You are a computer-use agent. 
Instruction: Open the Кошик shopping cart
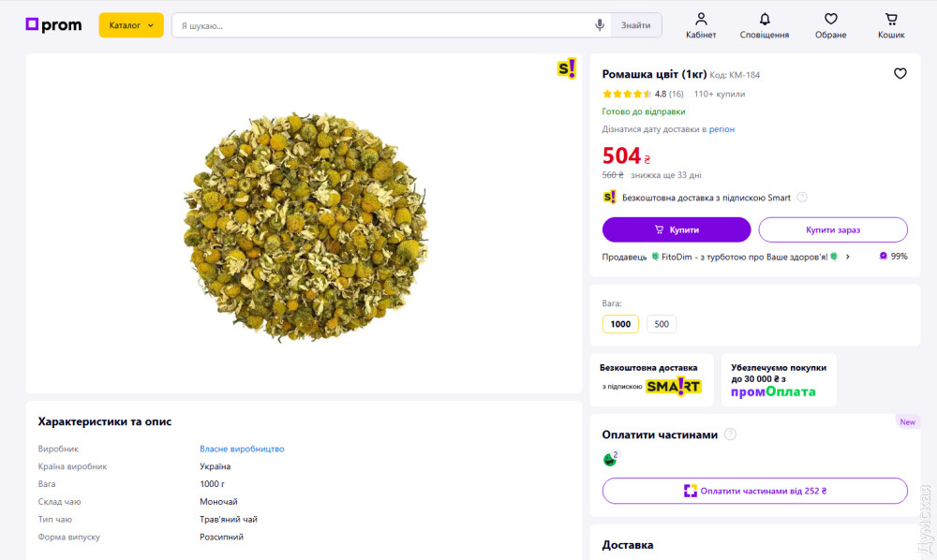tap(891, 20)
